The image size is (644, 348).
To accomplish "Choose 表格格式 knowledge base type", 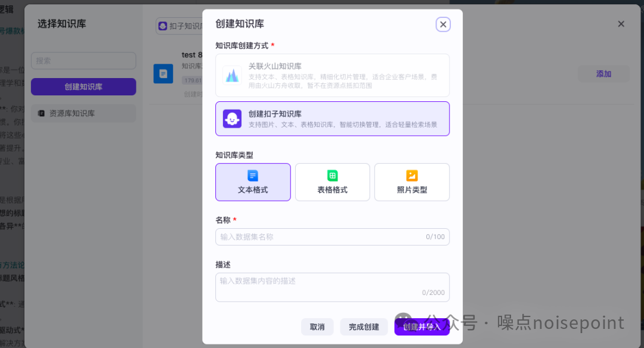I will point(332,182).
